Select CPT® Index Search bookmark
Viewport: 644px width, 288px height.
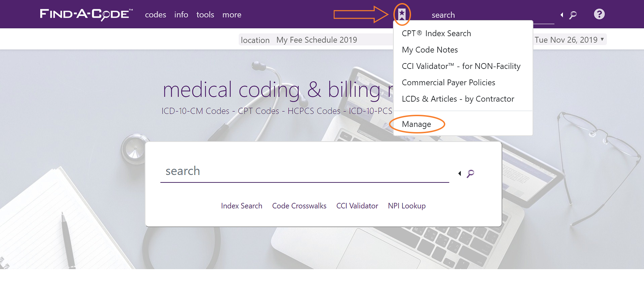pos(436,33)
